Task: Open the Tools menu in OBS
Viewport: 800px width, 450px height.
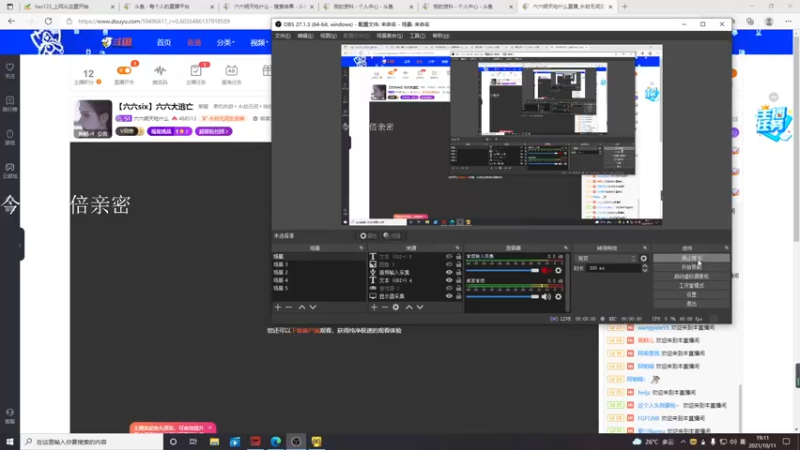Action: (x=417, y=36)
